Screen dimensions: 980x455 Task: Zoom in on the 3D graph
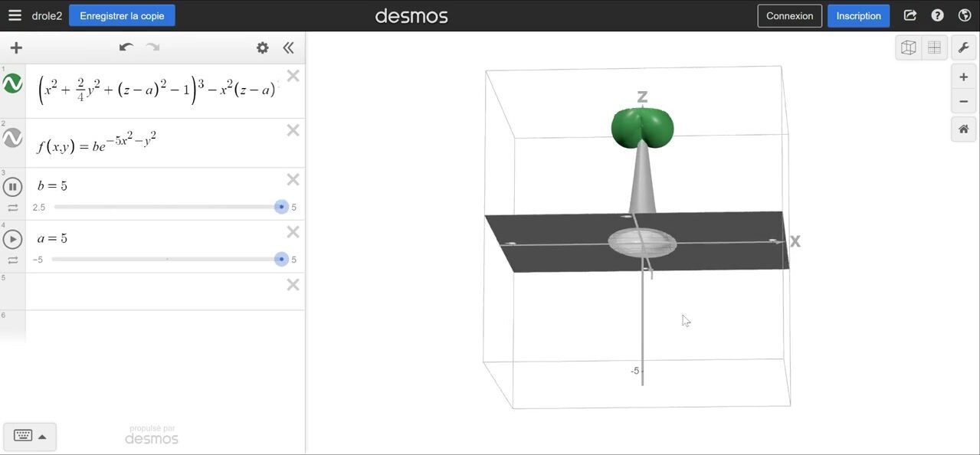click(x=964, y=77)
